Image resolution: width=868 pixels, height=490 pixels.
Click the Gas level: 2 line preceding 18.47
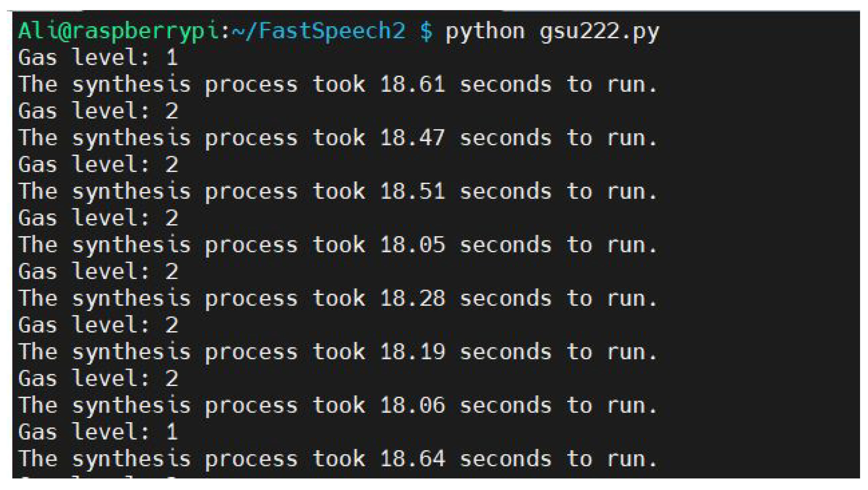[x=98, y=111]
